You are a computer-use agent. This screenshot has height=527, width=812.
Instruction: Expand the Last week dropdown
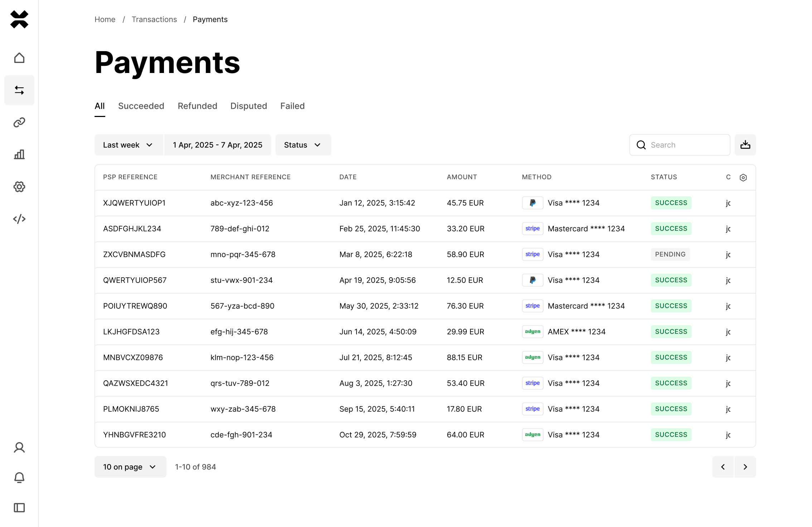(x=128, y=145)
